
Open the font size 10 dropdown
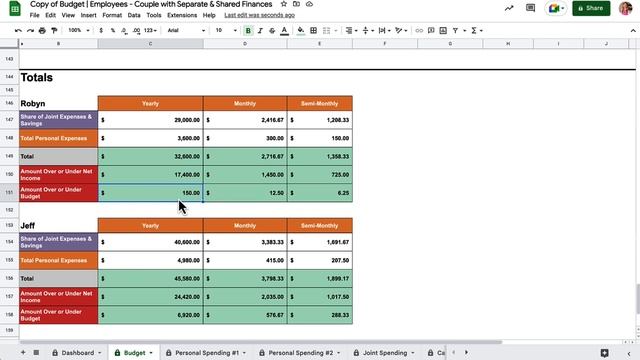tap(226, 31)
